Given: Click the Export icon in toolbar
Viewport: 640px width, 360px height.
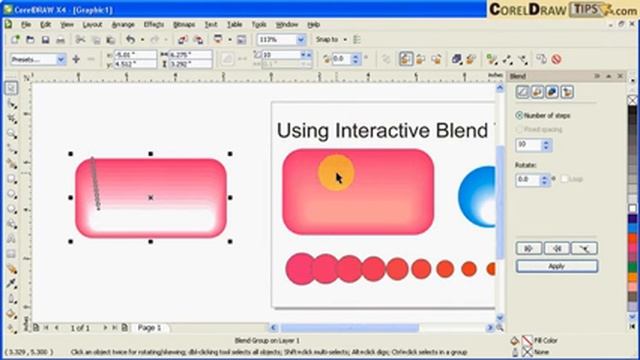Looking at the screenshot, I should 198,40.
